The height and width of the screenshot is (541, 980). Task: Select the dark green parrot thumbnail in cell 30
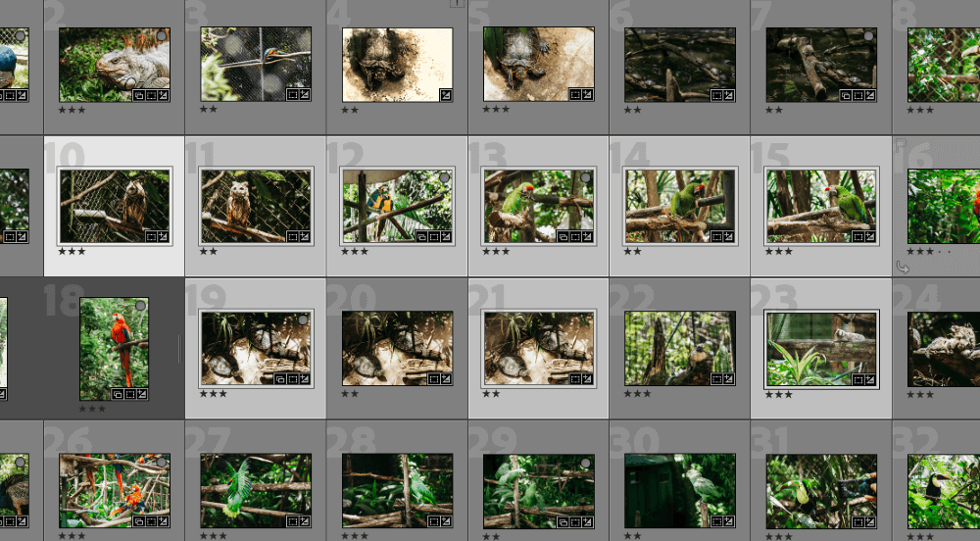[x=680, y=491]
